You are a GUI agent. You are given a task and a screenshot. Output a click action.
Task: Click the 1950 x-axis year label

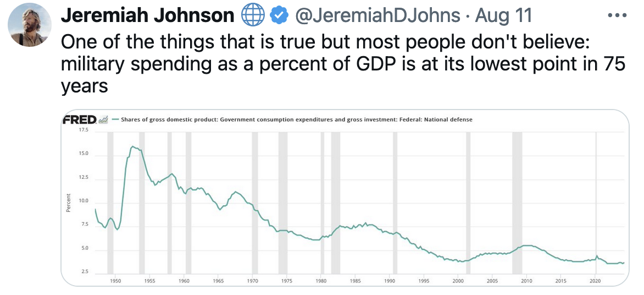pyautogui.click(x=115, y=281)
